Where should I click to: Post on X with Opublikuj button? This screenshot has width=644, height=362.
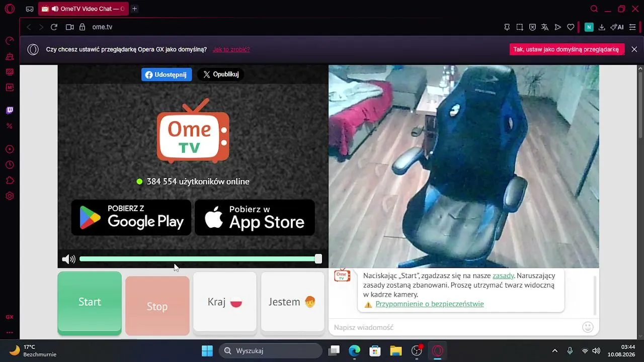coord(220,74)
